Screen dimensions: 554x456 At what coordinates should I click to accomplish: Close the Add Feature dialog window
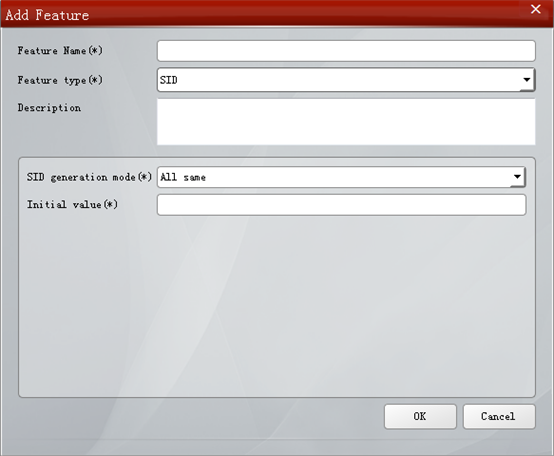(536, 9)
